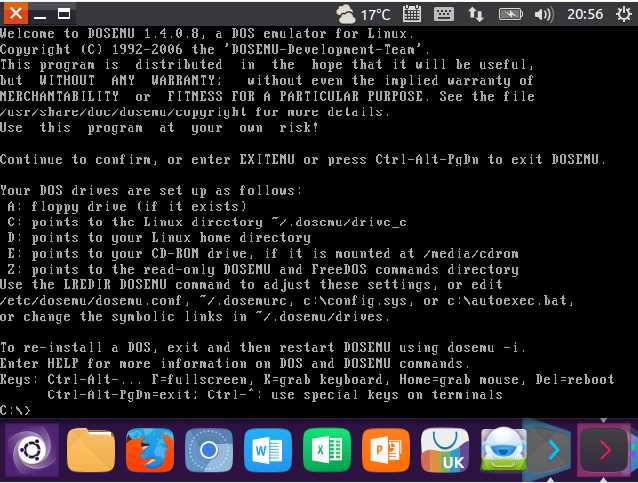
Task: Close the DOSEMU window
Action: [15, 14]
